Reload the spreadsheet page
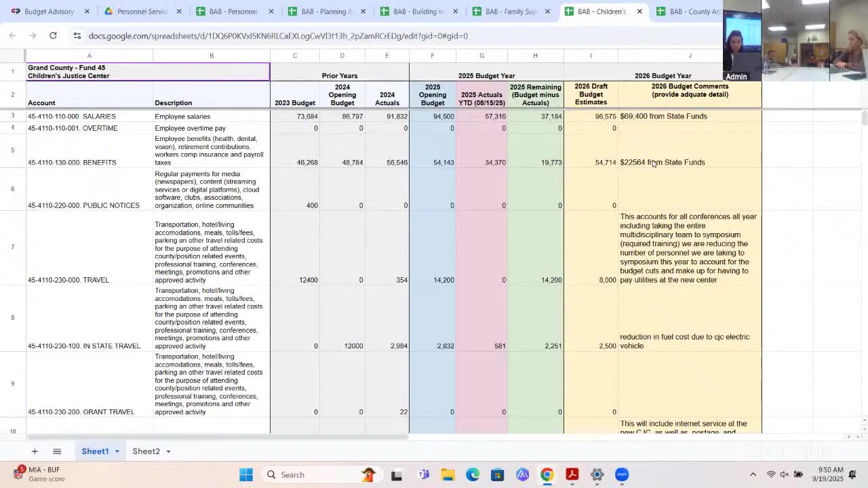The width and height of the screenshot is (868, 488). pyautogui.click(x=53, y=36)
